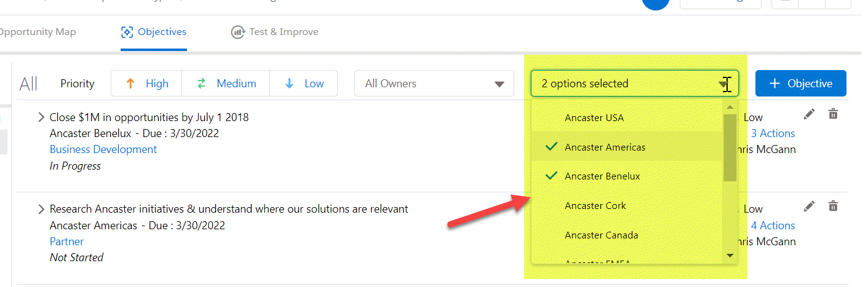Edit the Close $1M objective with pencil icon
Viewport: 868px width, 287px height.
[x=810, y=114]
